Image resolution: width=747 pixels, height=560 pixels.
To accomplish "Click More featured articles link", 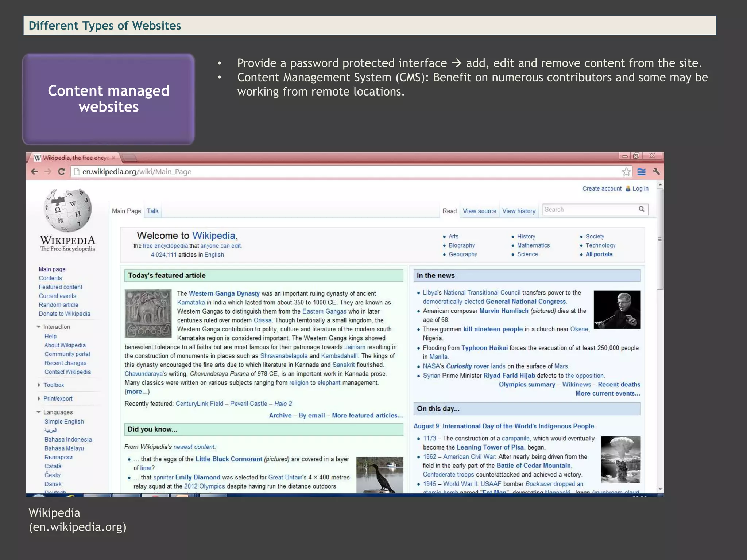I will click(367, 415).
